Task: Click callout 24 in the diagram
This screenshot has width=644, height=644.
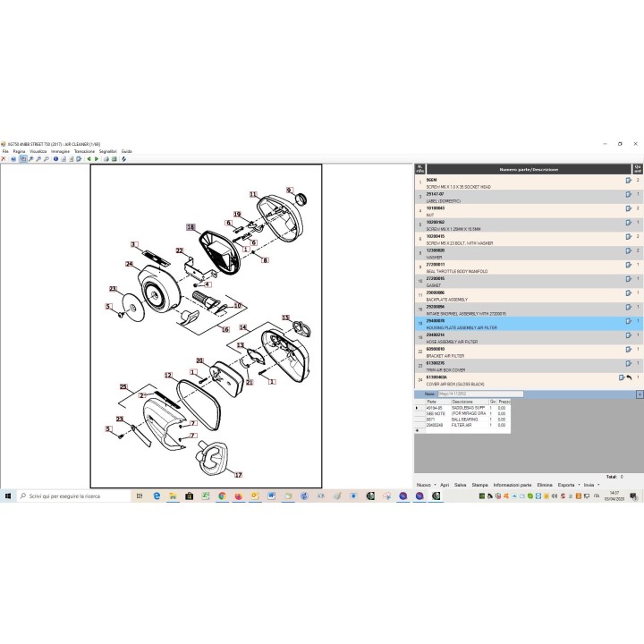Action: point(130,264)
